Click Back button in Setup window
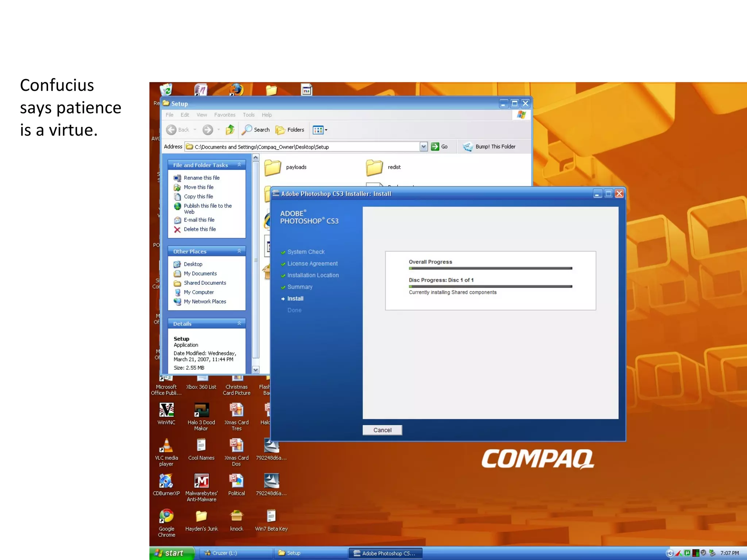The image size is (747, 560). [x=178, y=129]
